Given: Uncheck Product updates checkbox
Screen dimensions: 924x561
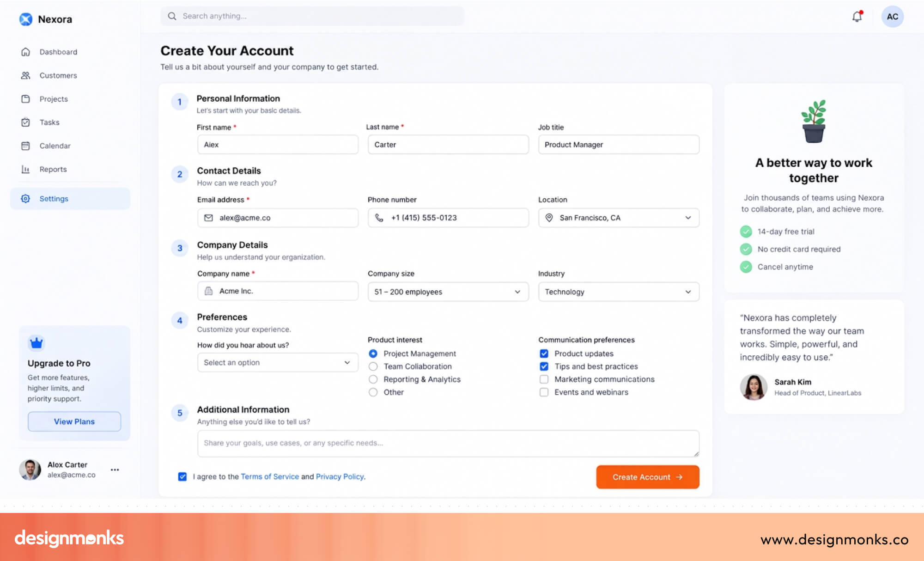Looking at the screenshot, I should [544, 354].
